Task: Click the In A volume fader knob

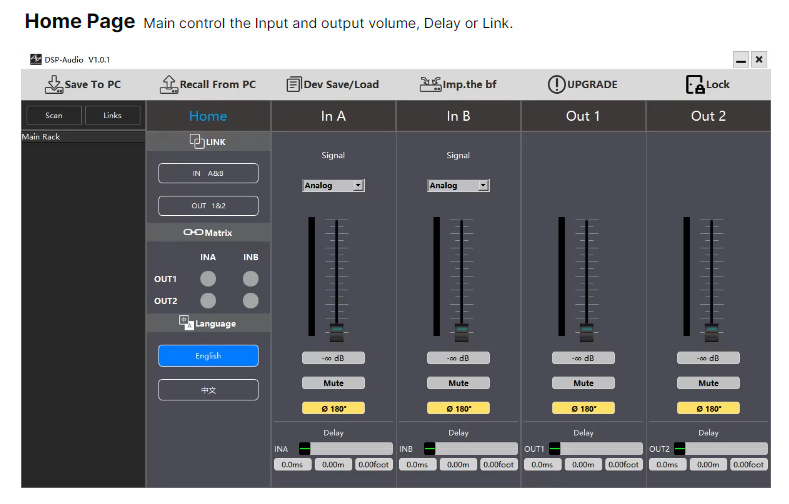Action: pyautogui.click(x=337, y=332)
